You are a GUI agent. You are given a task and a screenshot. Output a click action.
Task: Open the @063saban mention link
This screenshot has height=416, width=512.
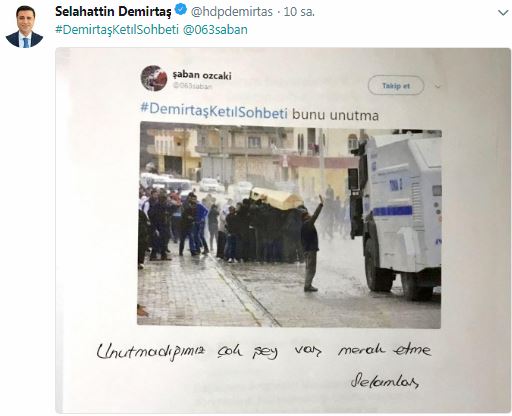(215, 30)
